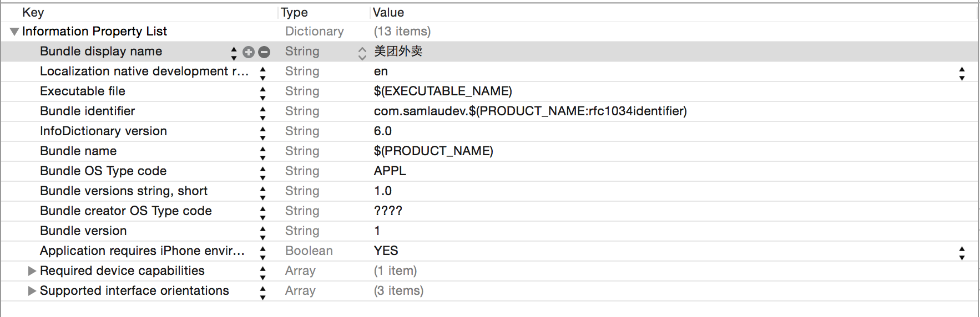Screen dimensions: 980x317
Task: Click the Key column header
Action: [x=33, y=12]
